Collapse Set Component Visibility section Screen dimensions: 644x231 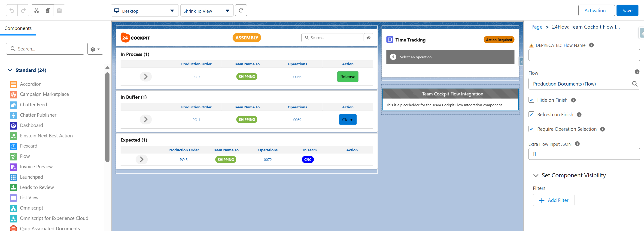(x=535, y=175)
